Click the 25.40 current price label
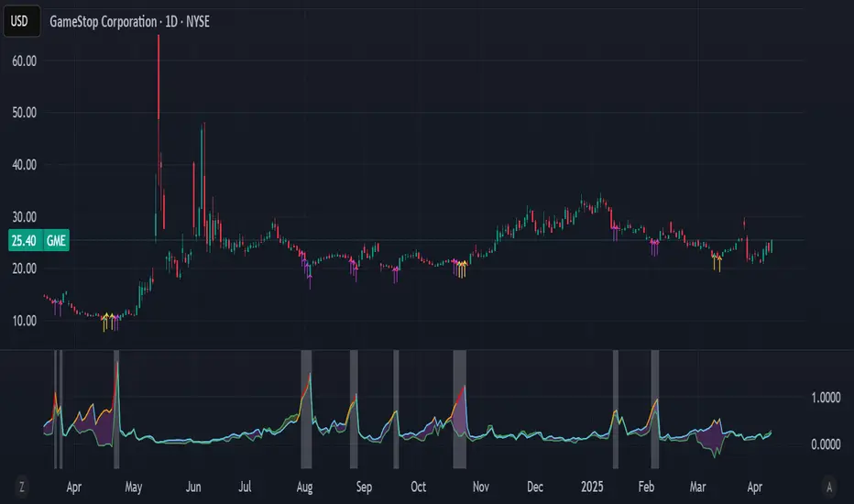 [x=24, y=240]
